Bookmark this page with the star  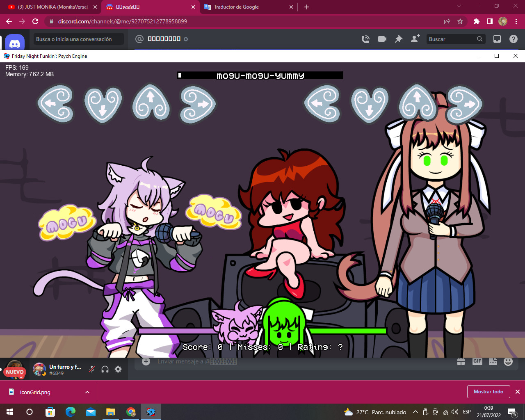coord(460,21)
